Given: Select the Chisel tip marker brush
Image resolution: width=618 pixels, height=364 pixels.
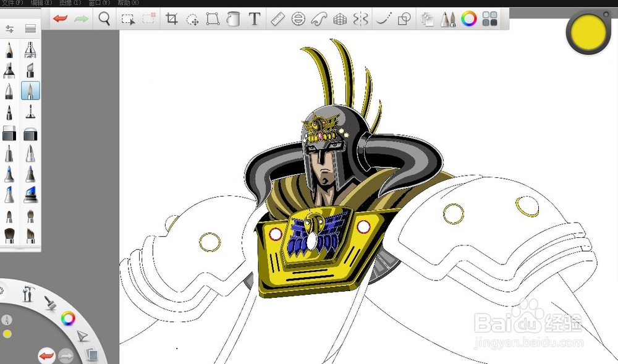Looking at the screenshot, I should point(30,70).
